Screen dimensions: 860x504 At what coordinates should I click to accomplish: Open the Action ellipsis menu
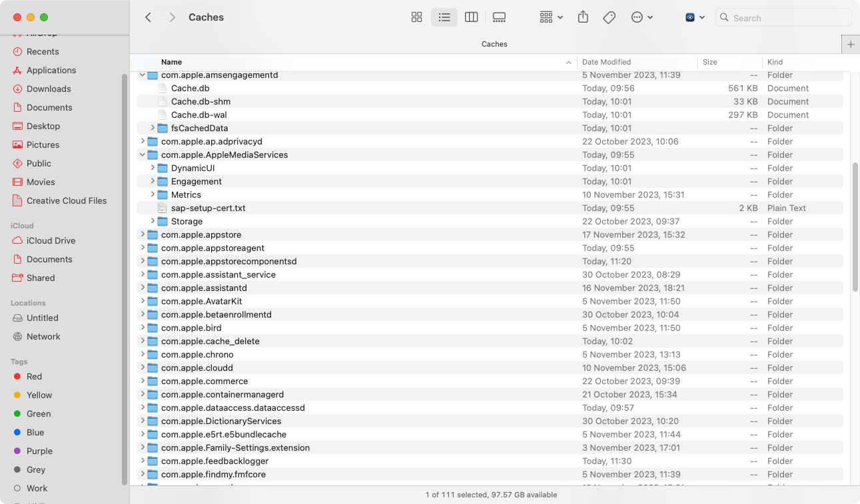(x=642, y=17)
